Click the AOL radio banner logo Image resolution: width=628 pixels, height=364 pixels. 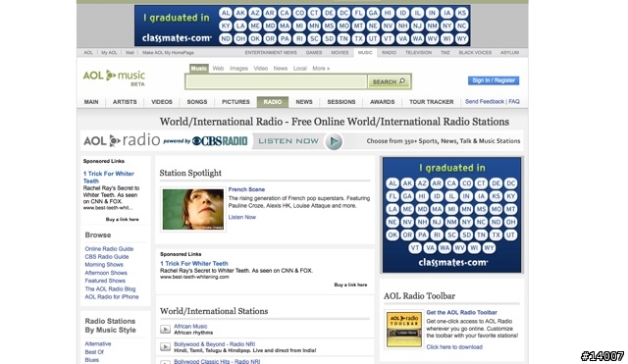[122, 140]
